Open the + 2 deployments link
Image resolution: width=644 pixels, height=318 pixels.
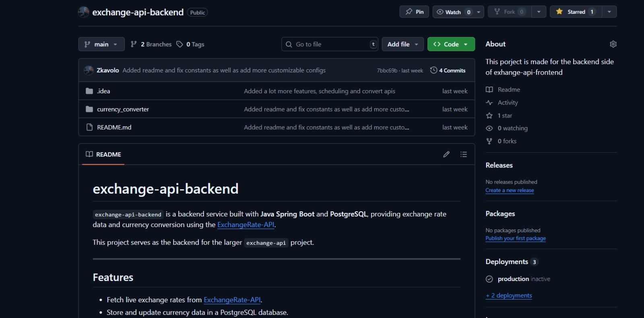[x=509, y=295]
